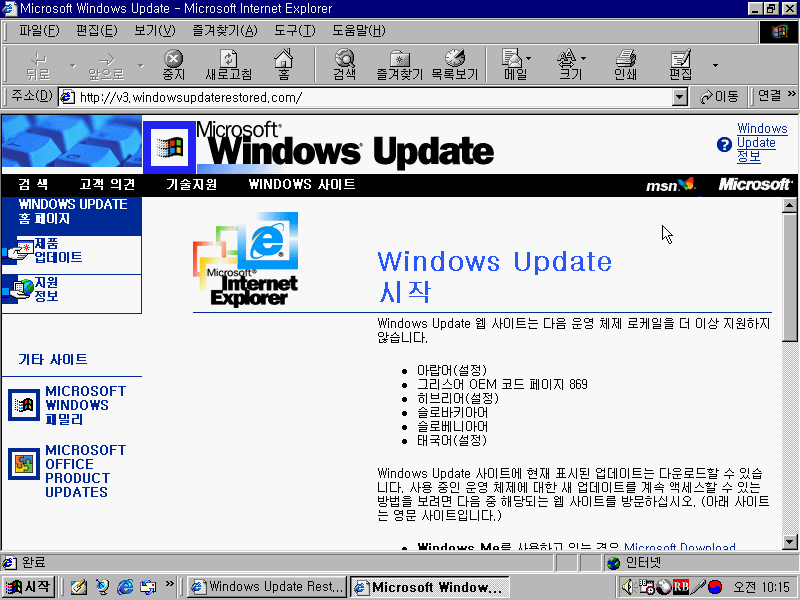The width and height of the screenshot is (800, 600).
Task: Click the Microsoft Windows 패밀리 icon
Action: 24,405
